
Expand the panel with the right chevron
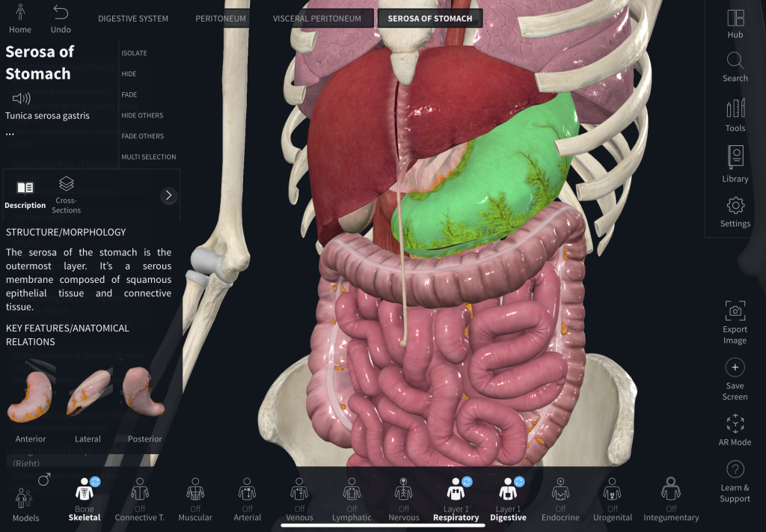pyautogui.click(x=168, y=195)
